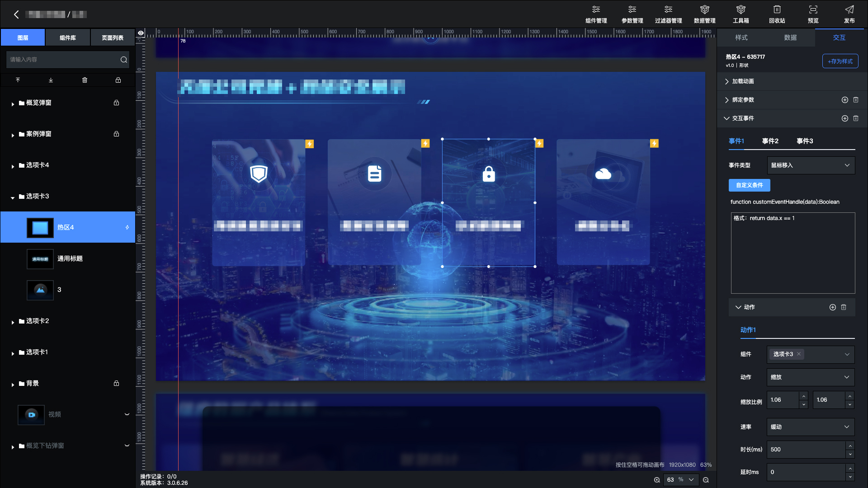Open 回收站 recycle bin
The image size is (868, 488).
click(x=777, y=14)
